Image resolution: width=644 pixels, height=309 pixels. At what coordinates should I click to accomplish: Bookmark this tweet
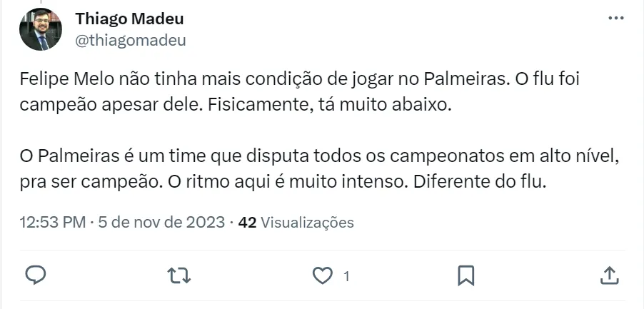(466, 275)
